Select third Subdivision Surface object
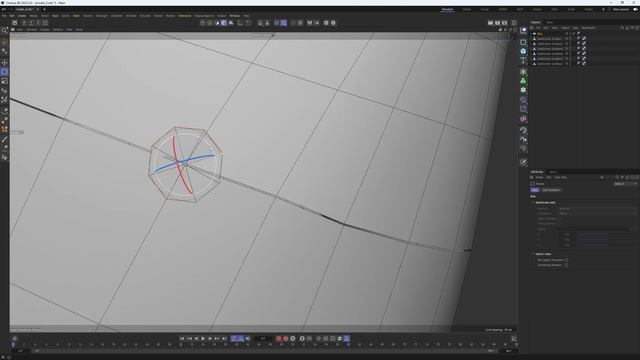The image size is (640, 360). [549, 49]
